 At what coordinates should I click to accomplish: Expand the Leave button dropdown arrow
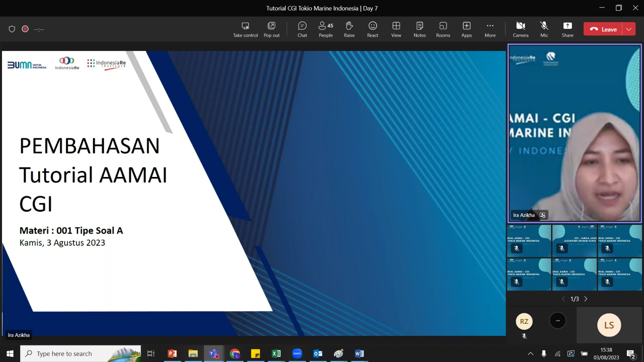click(x=629, y=29)
